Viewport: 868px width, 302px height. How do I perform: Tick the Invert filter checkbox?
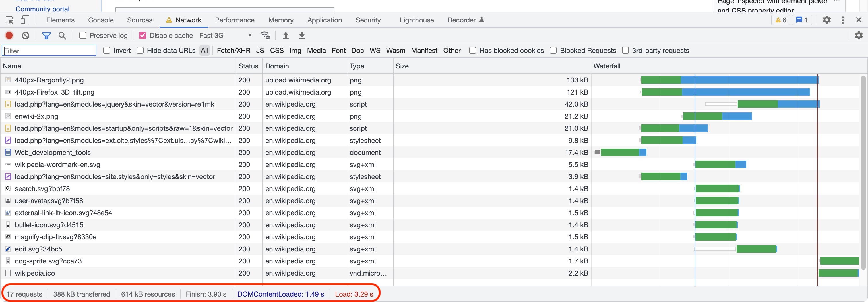107,51
